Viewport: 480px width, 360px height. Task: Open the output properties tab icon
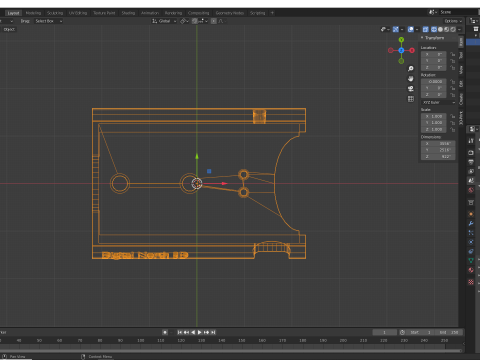click(x=471, y=162)
